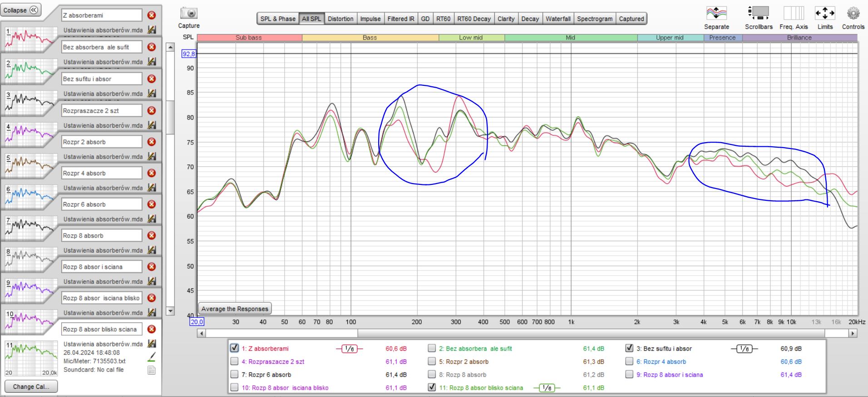Image resolution: width=868 pixels, height=397 pixels.
Task: Click smoothing 1/6 indicator for trace 11
Action: [x=547, y=387]
